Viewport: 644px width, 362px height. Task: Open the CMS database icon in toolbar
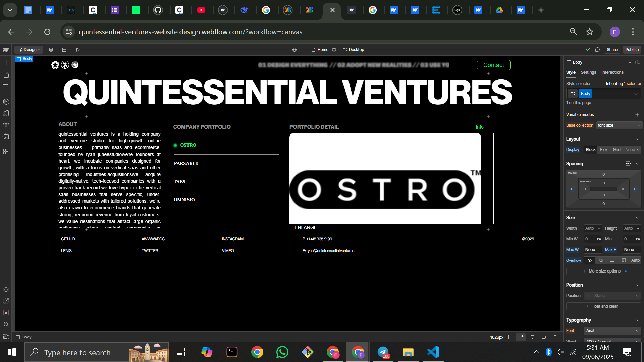51,50
